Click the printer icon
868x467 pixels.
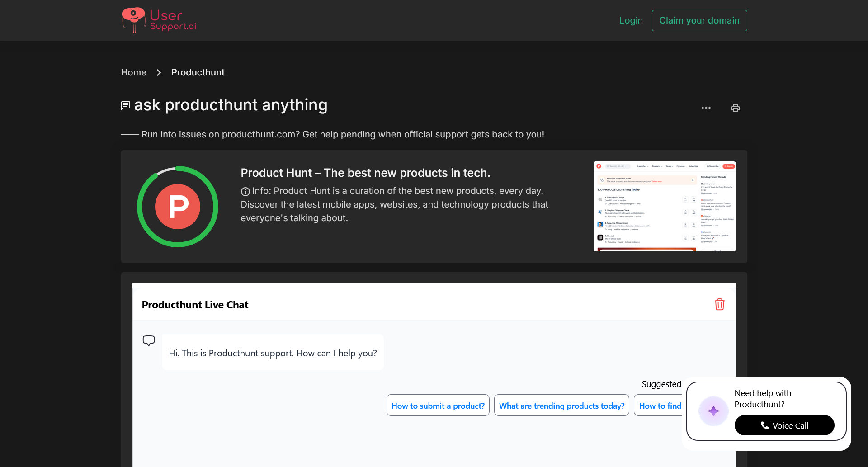click(736, 108)
